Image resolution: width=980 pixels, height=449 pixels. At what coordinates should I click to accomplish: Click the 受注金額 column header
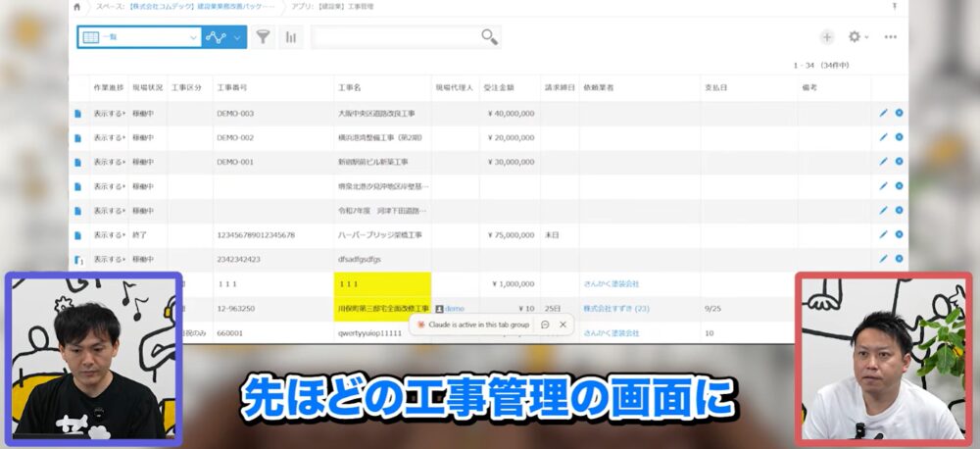click(x=499, y=87)
